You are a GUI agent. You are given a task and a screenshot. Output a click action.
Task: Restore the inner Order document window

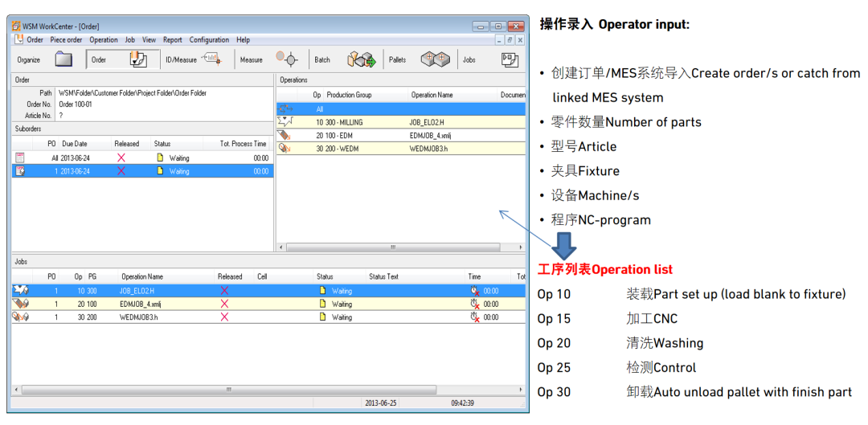pyautogui.click(x=510, y=40)
